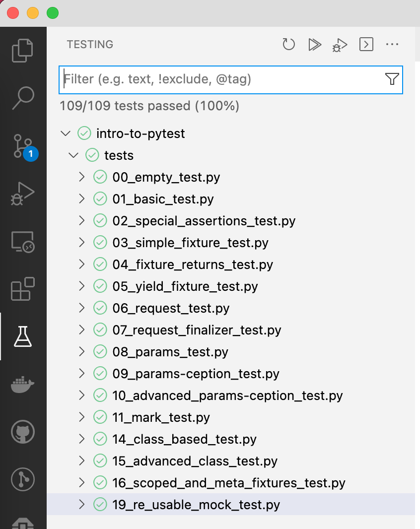Collapse the intro-to-pytest tree node
Image resolution: width=420 pixels, height=529 pixels.
(x=65, y=133)
